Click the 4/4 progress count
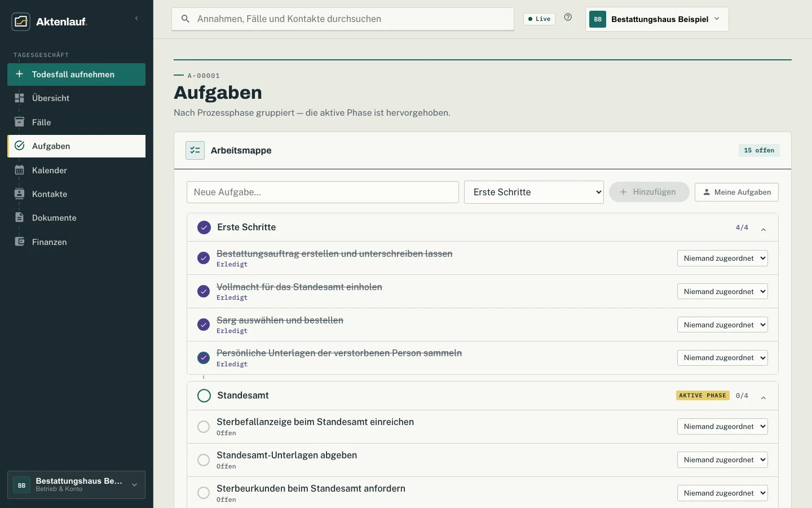 coord(742,227)
